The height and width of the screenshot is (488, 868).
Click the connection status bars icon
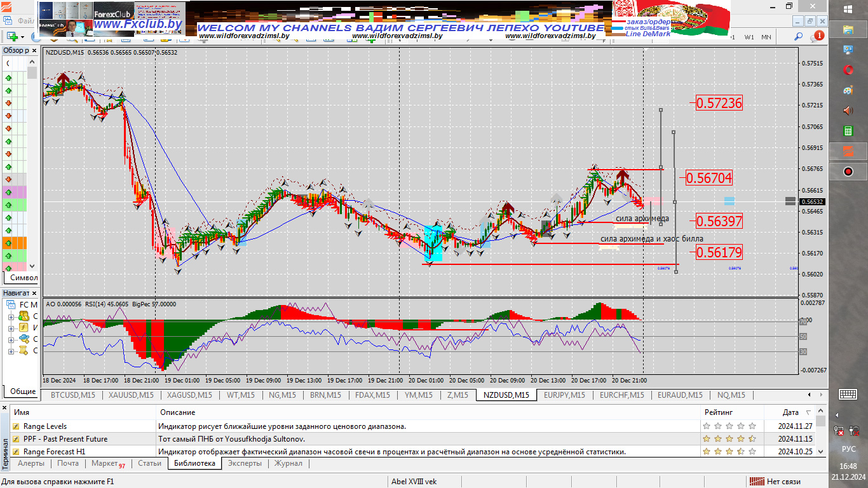(x=757, y=482)
